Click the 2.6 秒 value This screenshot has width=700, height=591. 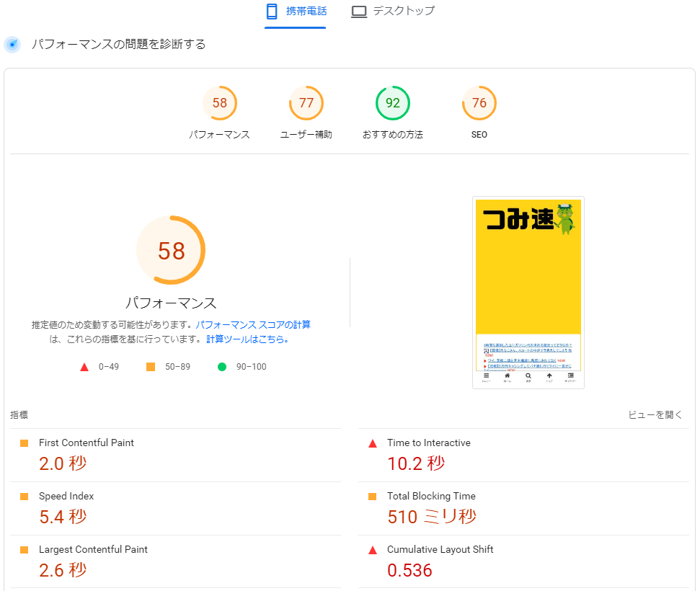point(63,570)
